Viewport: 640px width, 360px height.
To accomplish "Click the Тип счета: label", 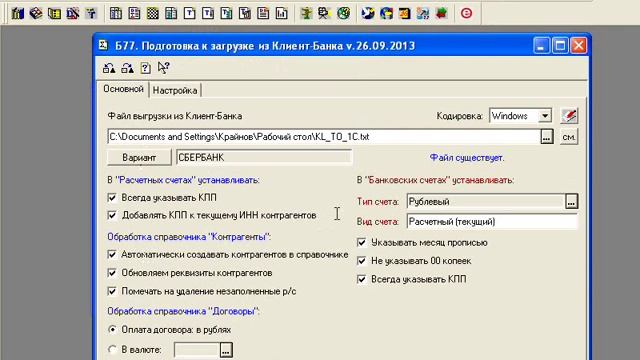I will 378,202.
